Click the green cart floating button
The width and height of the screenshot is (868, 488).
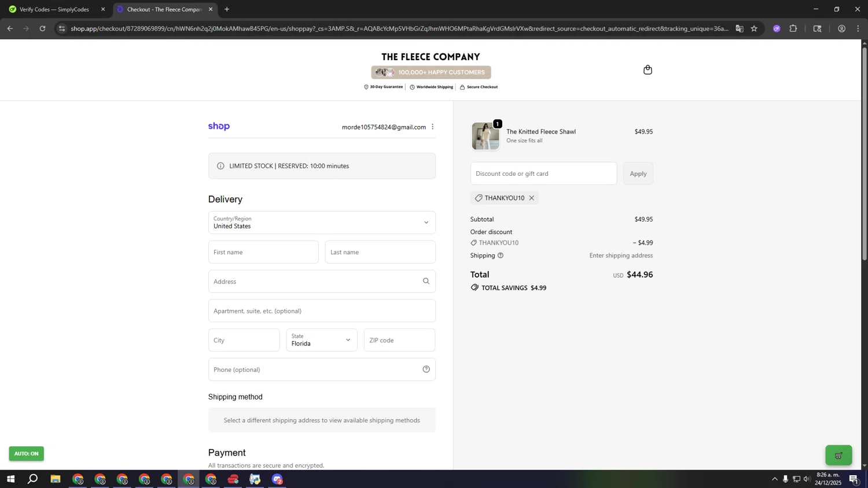838,455
